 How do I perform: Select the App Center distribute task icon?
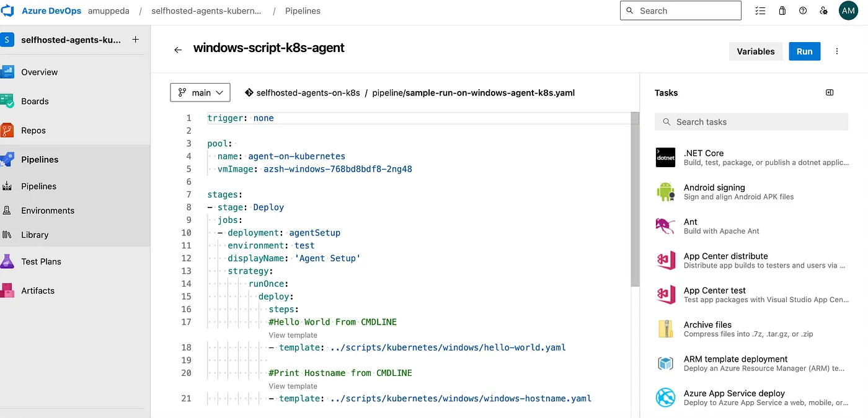pyautogui.click(x=665, y=260)
